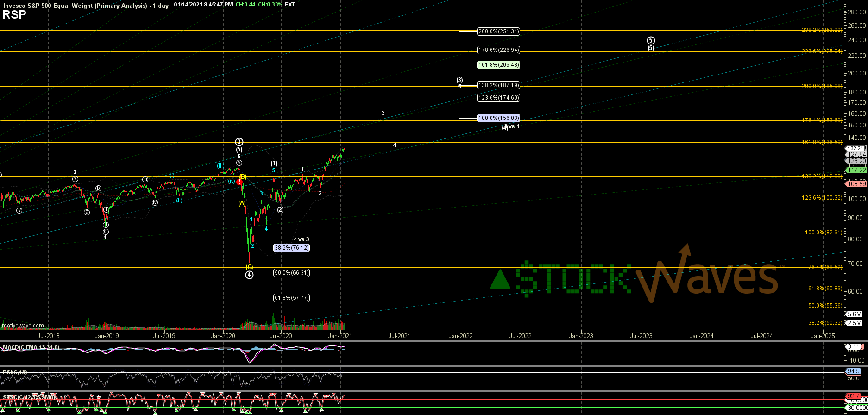Click Jan-2022 on the time axis
The height and width of the screenshot is (415, 868).
tap(461, 336)
